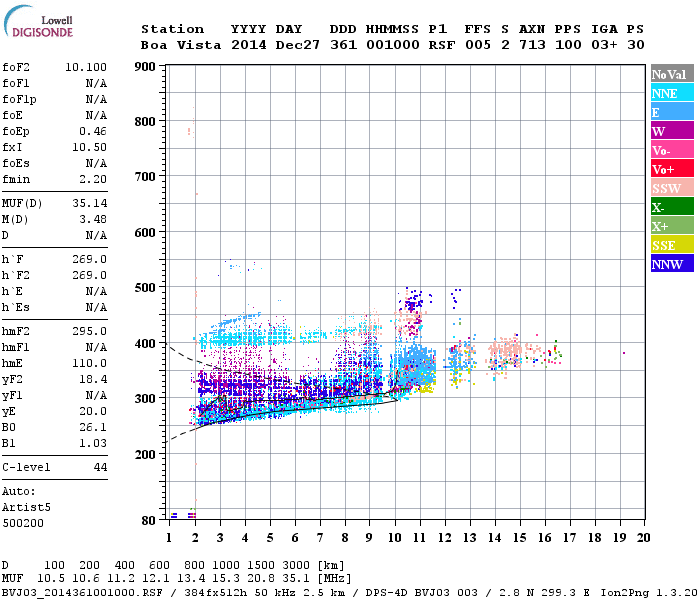This screenshot has height=600, width=700.
Task: Click the fmin value 2.20
Action: [x=93, y=179]
